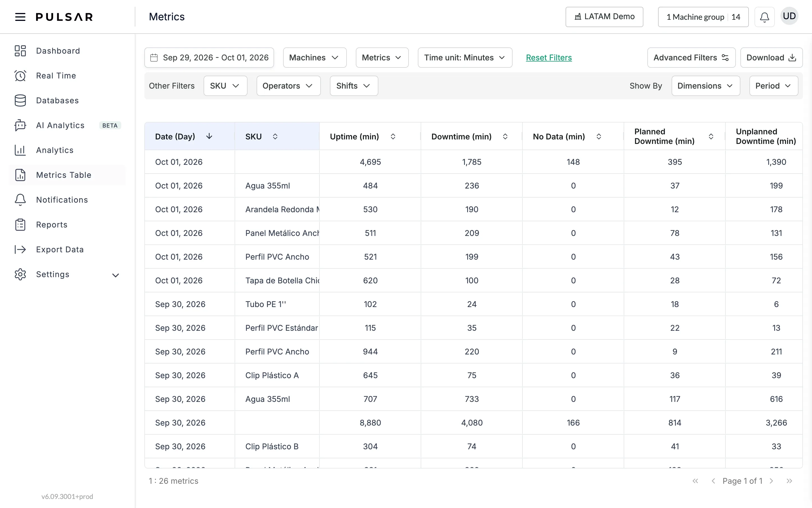Sort the No Data (min) column

click(x=599, y=136)
